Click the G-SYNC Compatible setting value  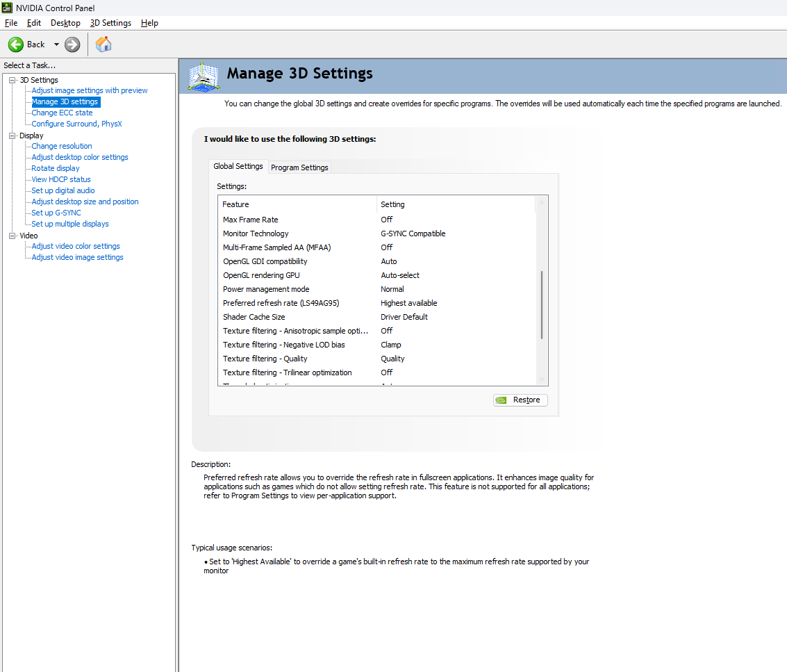pyautogui.click(x=413, y=233)
